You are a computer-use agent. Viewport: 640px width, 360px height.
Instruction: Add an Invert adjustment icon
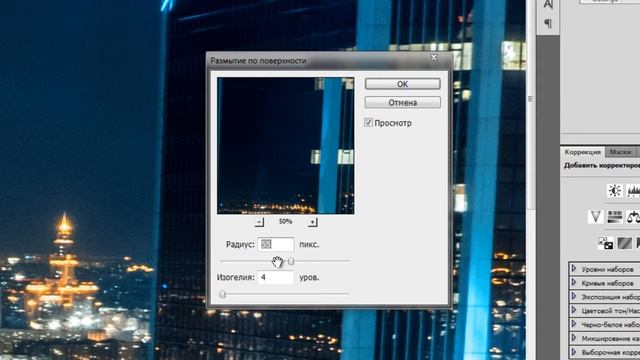pos(605,243)
